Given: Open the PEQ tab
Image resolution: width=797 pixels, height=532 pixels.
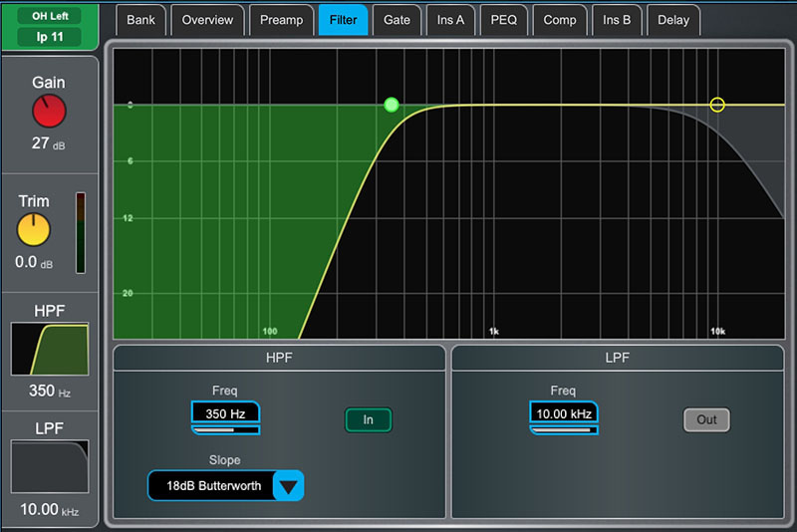Looking at the screenshot, I should click(504, 20).
